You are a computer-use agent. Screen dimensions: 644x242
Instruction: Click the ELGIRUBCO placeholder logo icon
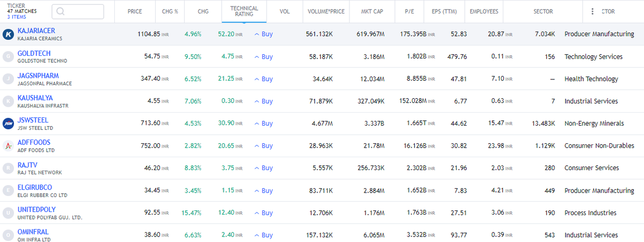(8, 190)
